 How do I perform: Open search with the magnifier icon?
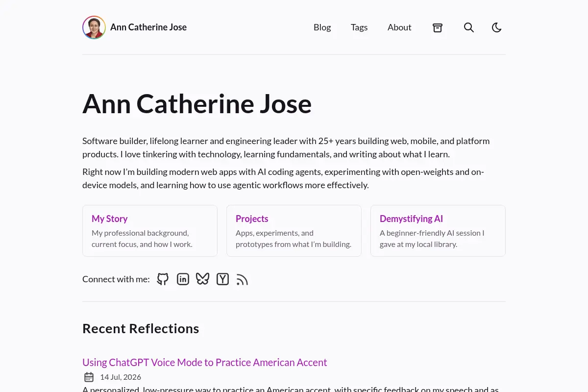tap(469, 27)
